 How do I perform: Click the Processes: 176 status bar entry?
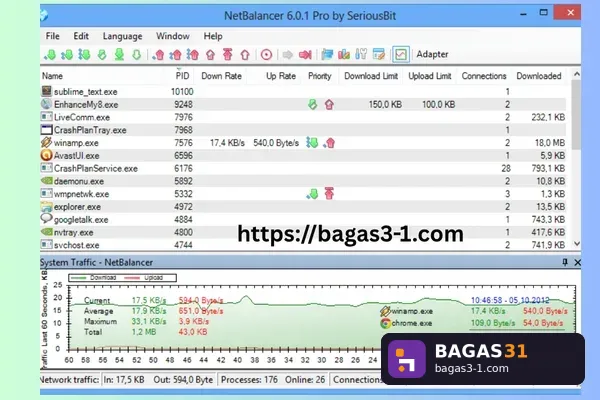point(249,380)
